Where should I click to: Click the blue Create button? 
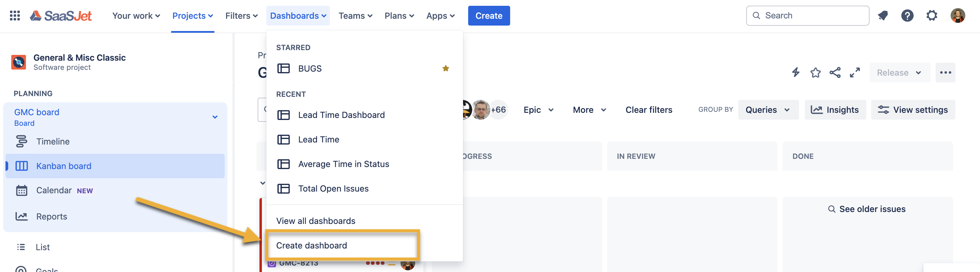coord(489,16)
